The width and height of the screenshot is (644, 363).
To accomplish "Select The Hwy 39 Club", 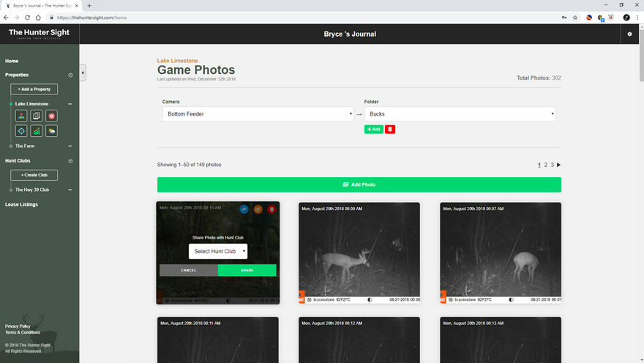I will [x=32, y=190].
